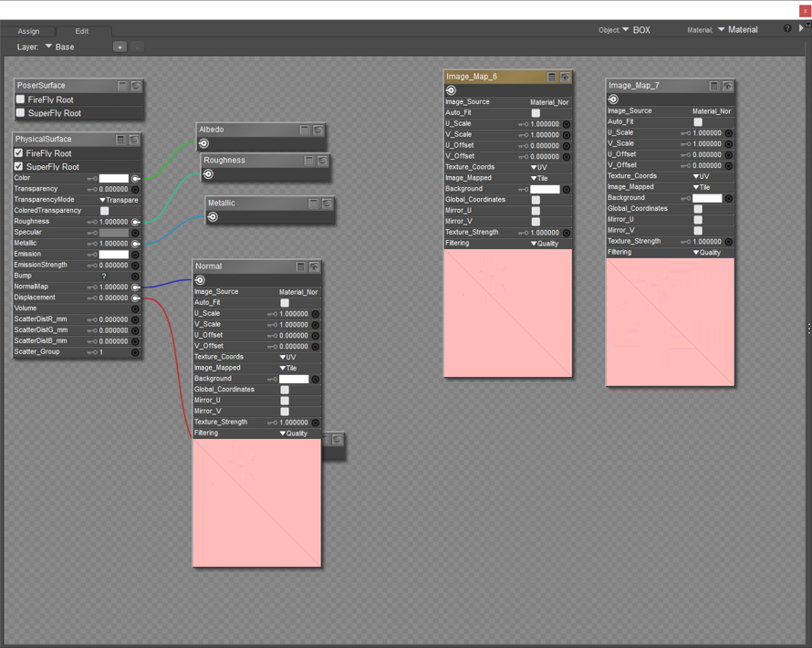Enable Auto_Fit on Image_Map_6
812x648 pixels.
coord(536,113)
